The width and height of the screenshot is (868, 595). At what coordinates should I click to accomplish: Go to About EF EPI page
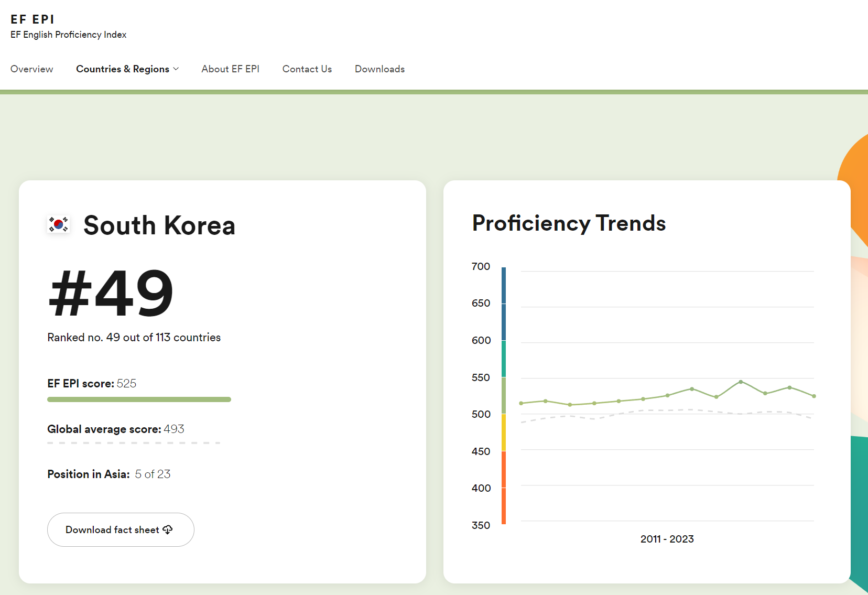[230, 69]
